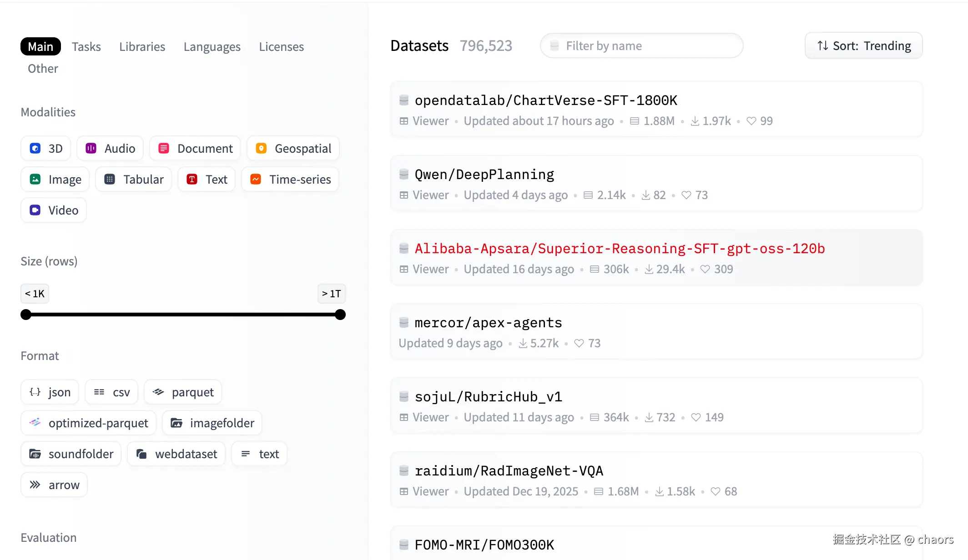Click the Viewer table icon for ChartVerse-SFT-1800K
The image size is (968, 560).
(x=403, y=121)
